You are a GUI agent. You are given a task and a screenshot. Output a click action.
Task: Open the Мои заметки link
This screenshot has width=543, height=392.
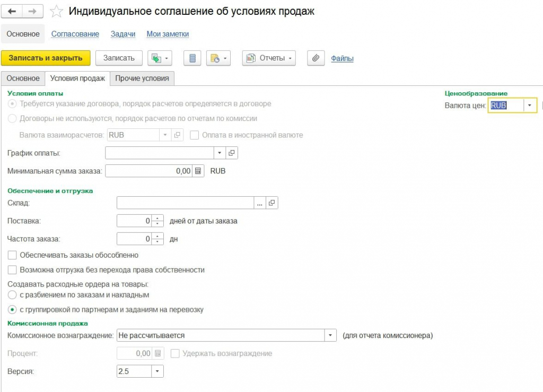click(168, 34)
